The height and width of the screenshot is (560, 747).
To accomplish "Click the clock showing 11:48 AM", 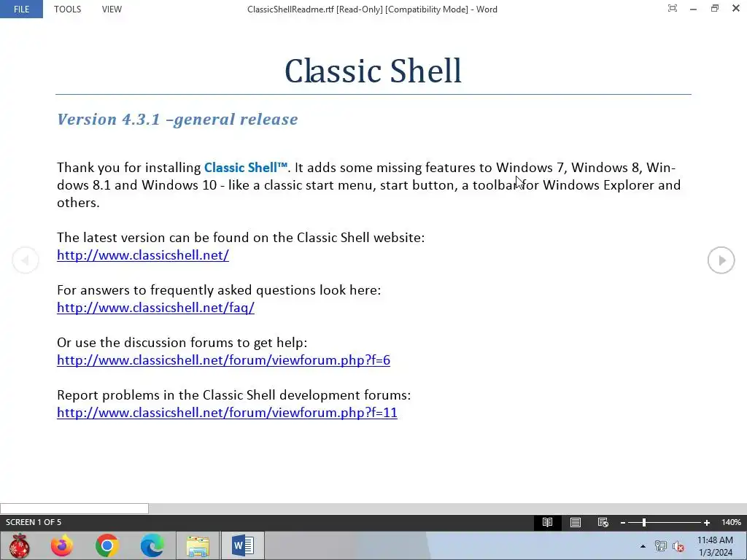I will (x=715, y=540).
